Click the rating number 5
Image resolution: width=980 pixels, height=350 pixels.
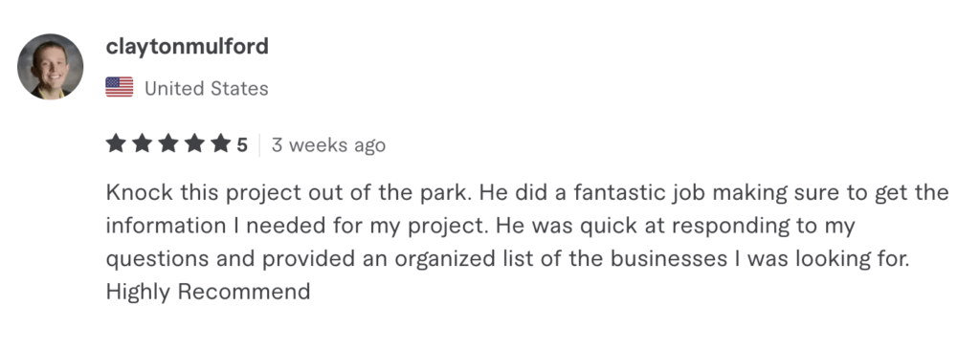point(242,145)
